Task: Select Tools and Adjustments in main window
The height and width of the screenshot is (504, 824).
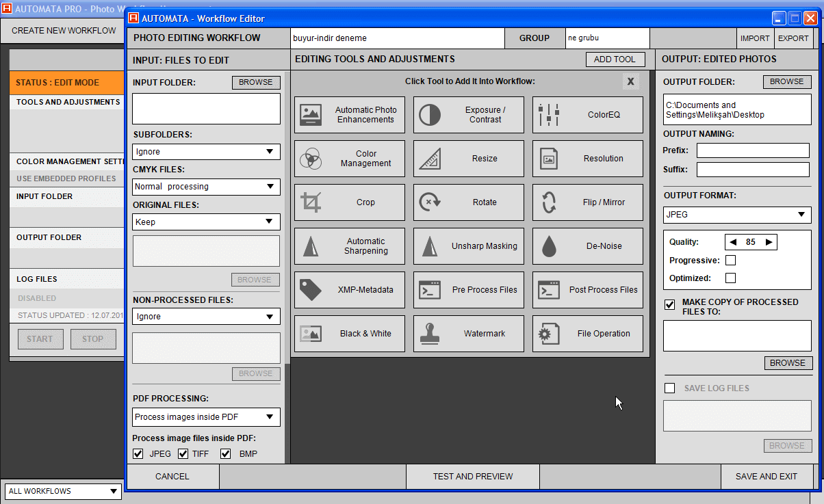Action: (68, 102)
